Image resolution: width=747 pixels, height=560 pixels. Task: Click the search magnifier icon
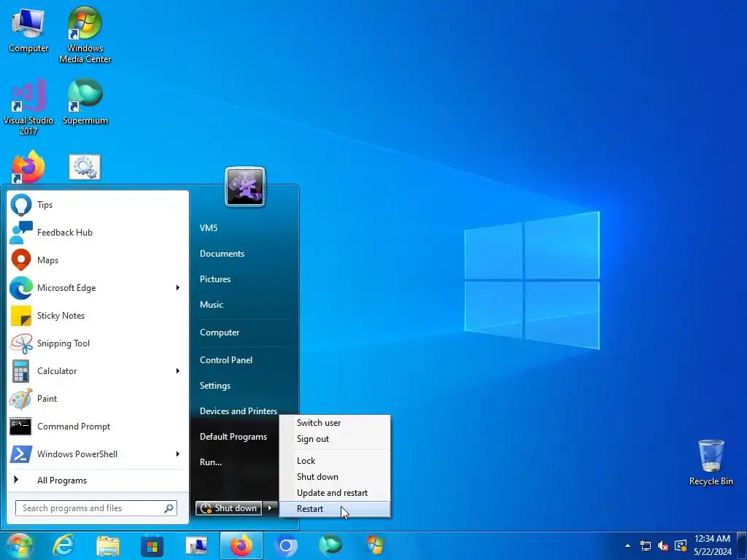tap(169, 508)
